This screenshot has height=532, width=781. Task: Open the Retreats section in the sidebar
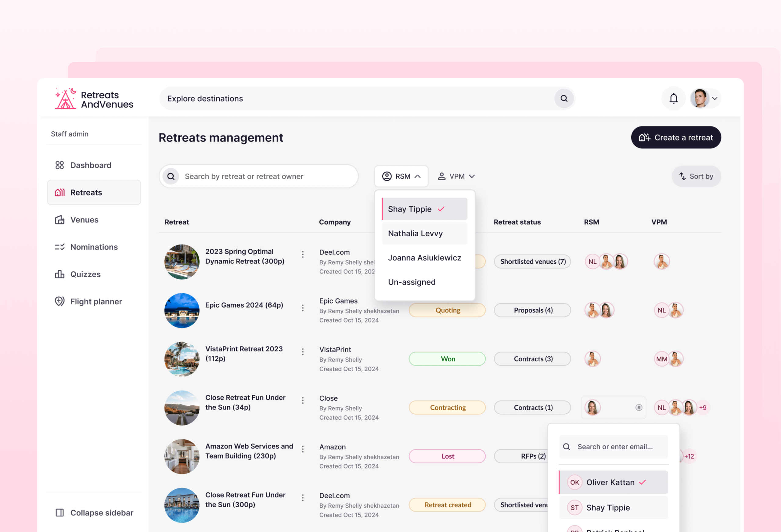click(86, 192)
